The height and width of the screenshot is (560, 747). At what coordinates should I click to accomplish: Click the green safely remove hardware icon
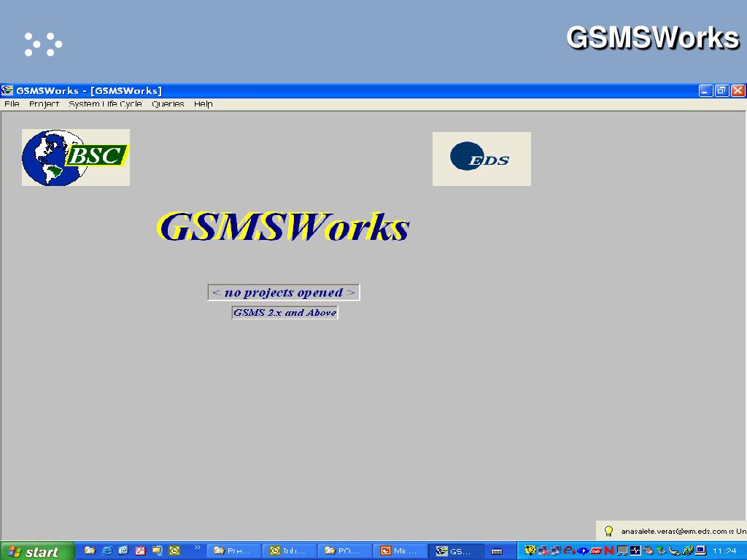tap(661, 551)
